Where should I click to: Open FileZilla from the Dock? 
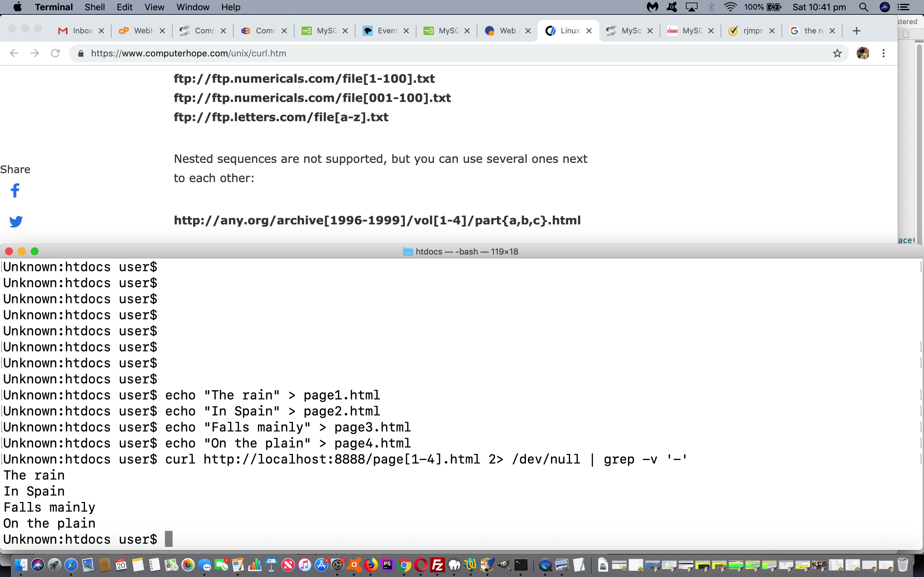tap(438, 565)
